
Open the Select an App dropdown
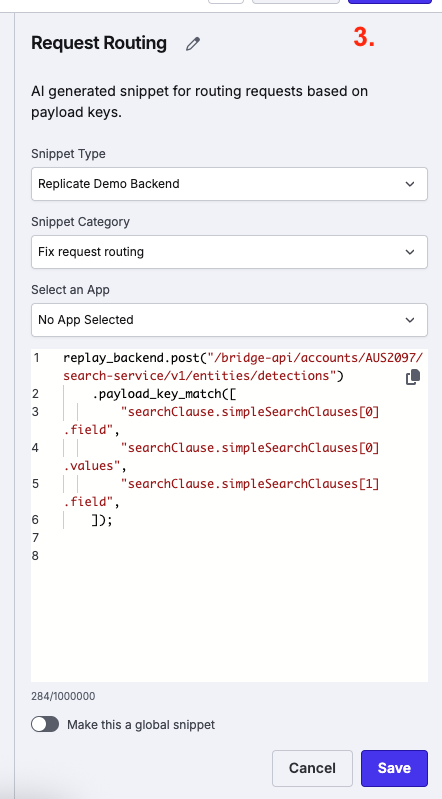(229, 320)
